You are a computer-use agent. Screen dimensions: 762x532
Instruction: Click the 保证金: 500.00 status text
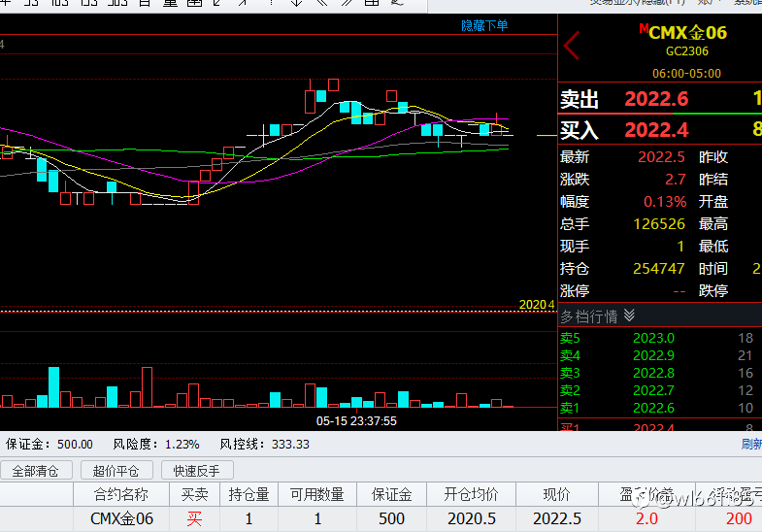tap(50, 444)
